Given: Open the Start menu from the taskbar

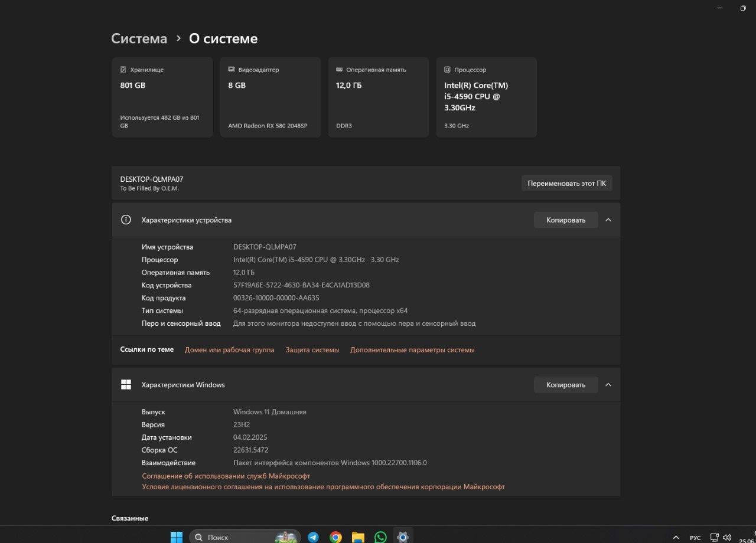Looking at the screenshot, I should click(x=177, y=537).
